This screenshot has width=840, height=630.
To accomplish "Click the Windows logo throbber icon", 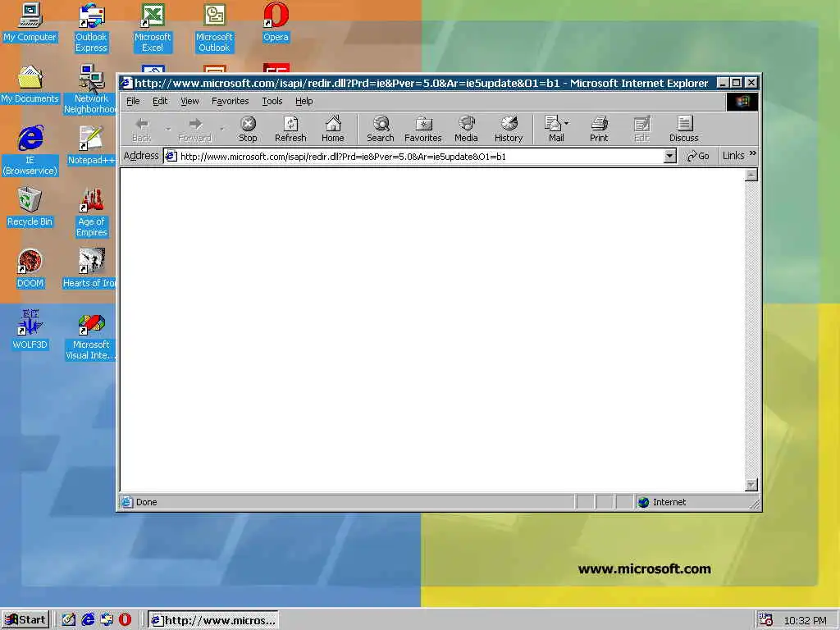I will [742, 101].
